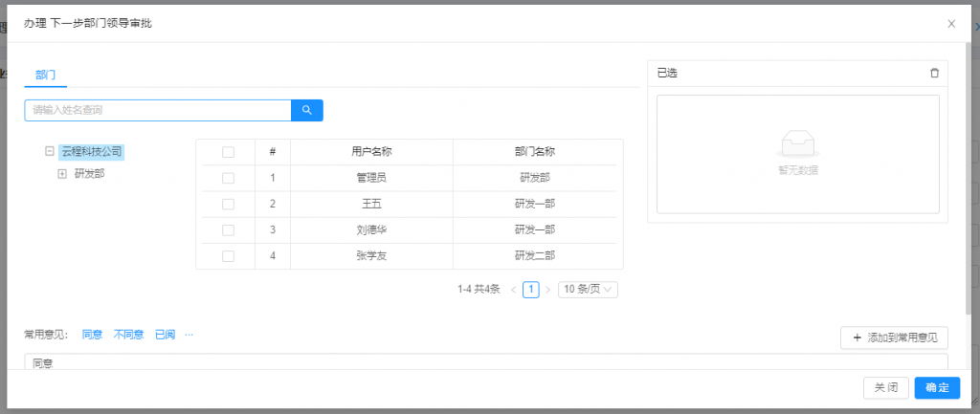This screenshot has width=980, height=414.
Task: Click the previous page arrow in pagination
Action: click(514, 289)
